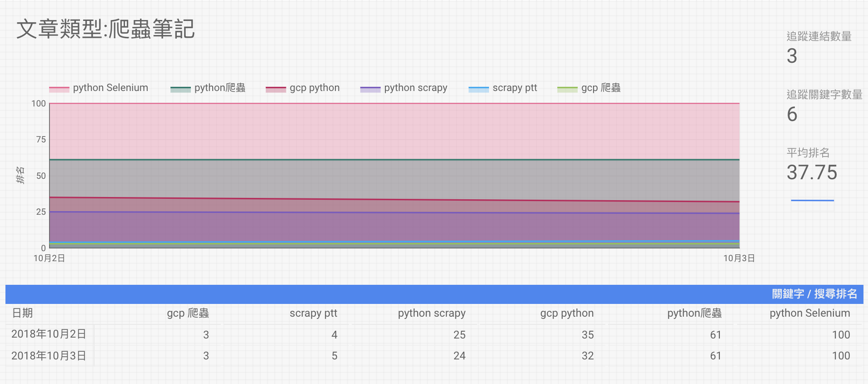
Task: Click the gcp 爬蟲 legend swatch
Action: 567,89
